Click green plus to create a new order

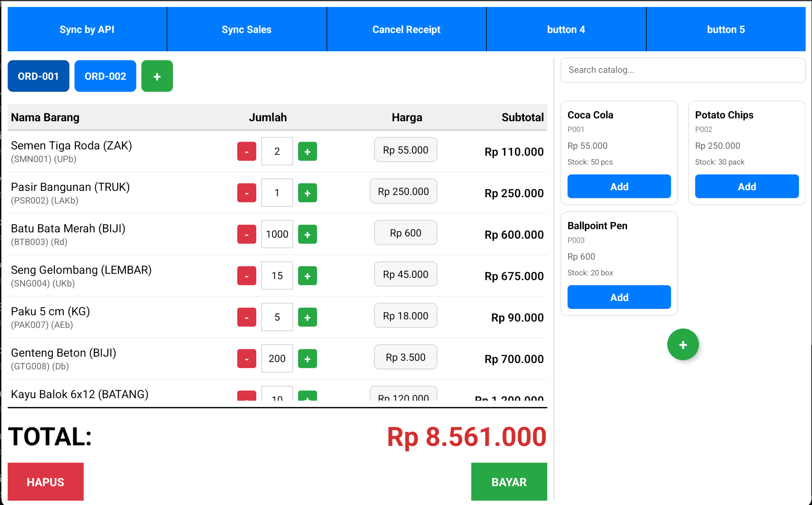[156, 76]
